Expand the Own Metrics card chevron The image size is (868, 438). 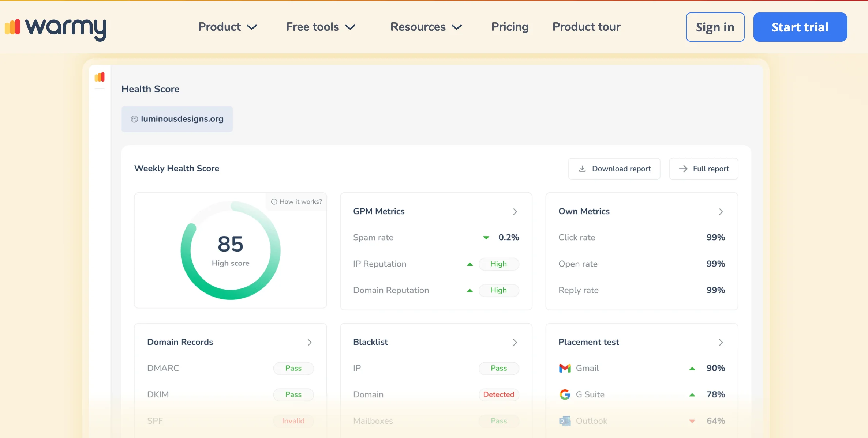click(x=721, y=212)
